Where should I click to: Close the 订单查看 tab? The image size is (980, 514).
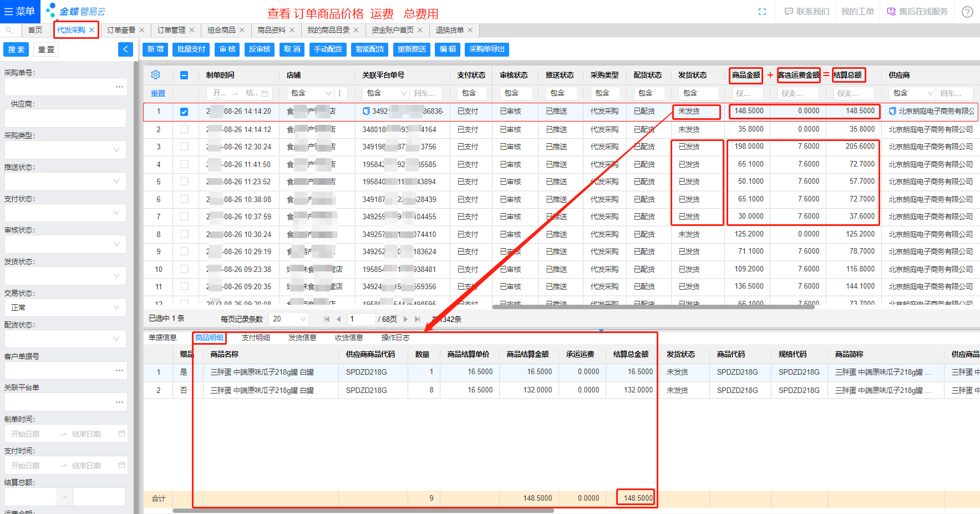[x=141, y=30]
